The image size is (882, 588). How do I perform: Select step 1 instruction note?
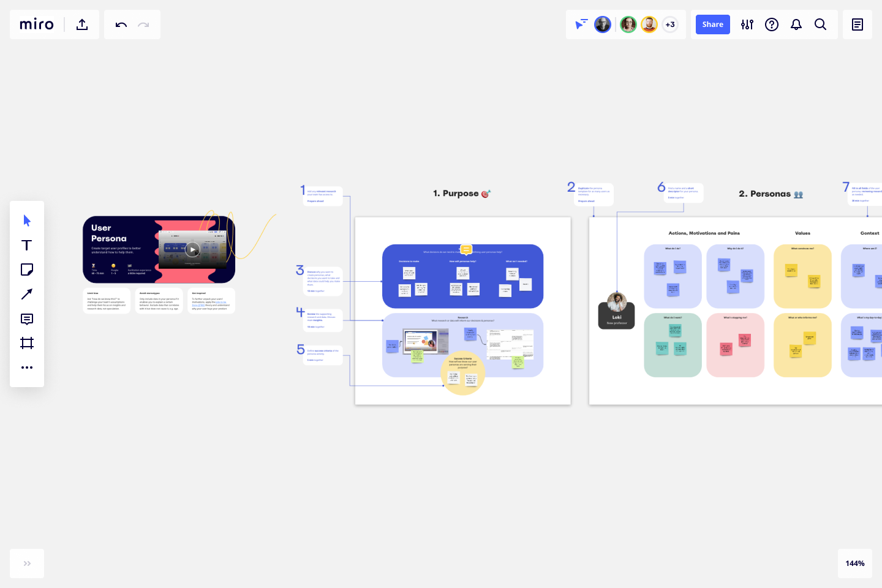[323, 196]
